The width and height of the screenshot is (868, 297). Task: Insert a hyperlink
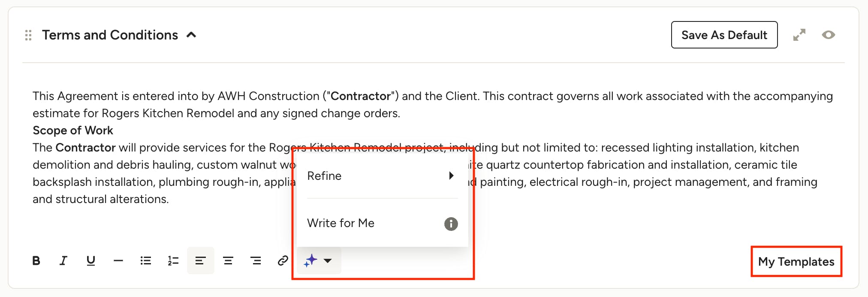click(x=283, y=261)
